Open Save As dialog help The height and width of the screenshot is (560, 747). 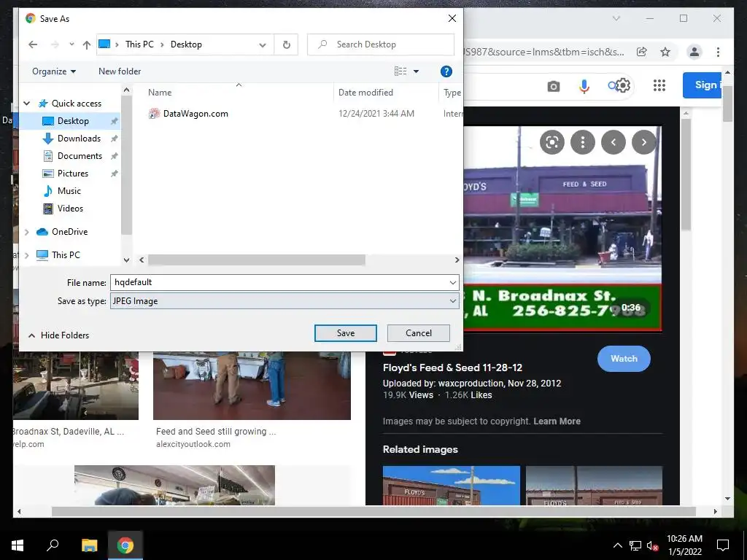(x=446, y=71)
